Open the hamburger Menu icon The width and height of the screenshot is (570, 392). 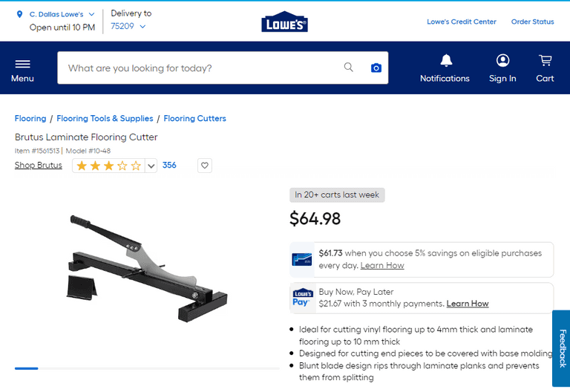[22, 65]
